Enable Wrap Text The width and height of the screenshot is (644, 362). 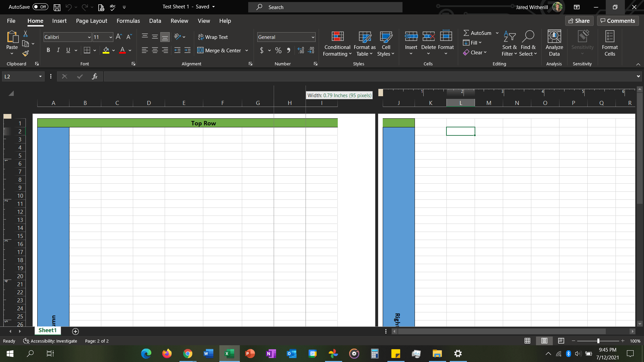[x=213, y=37]
